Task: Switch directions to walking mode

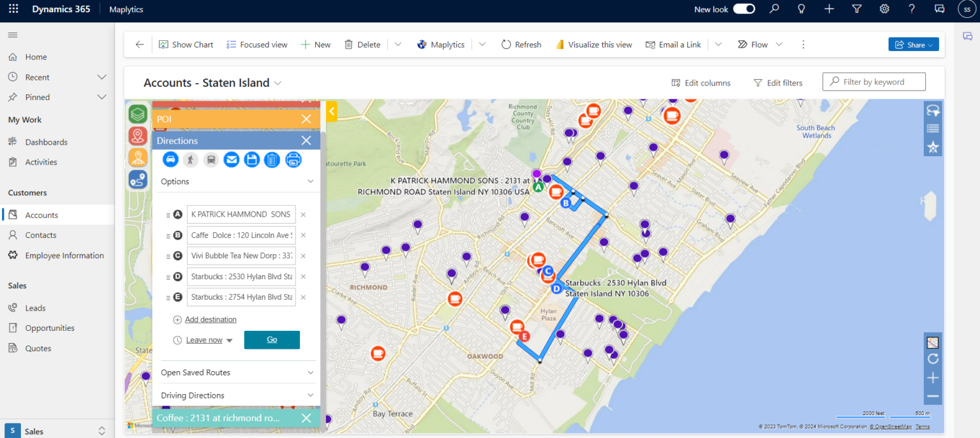Action: click(x=191, y=159)
